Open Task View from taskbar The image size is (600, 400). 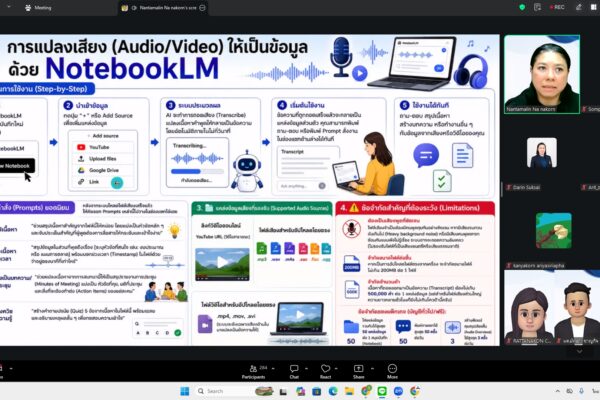[283, 391]
